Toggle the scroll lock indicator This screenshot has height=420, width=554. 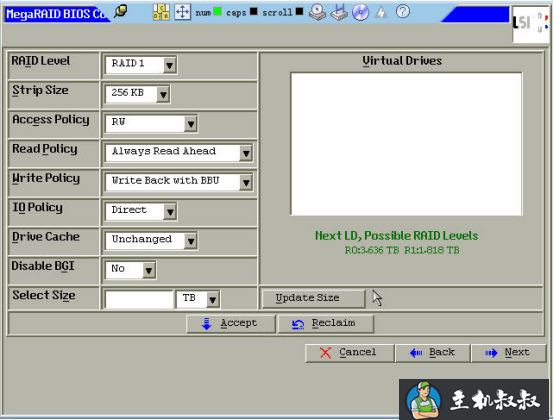[299, 12]
